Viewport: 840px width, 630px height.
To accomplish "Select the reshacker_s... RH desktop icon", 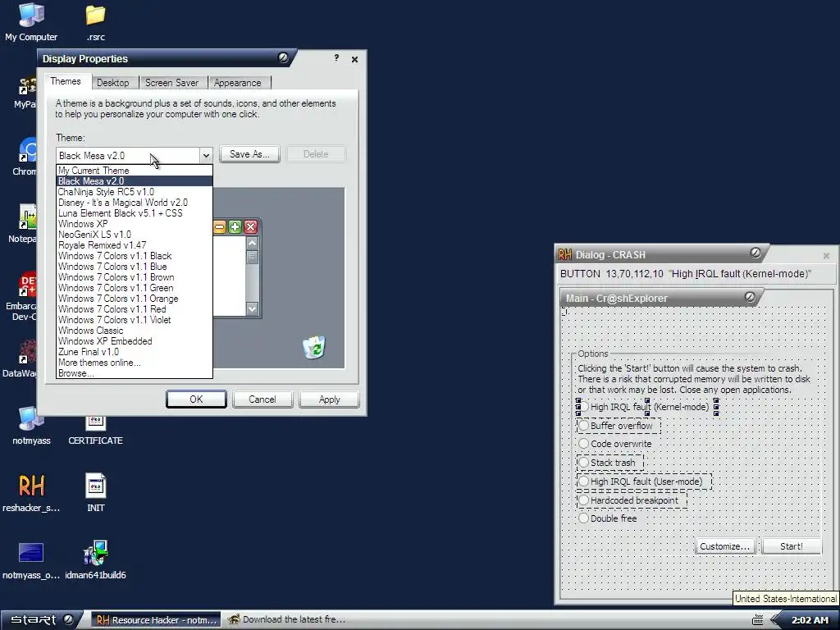I will (x=31, y=493).
